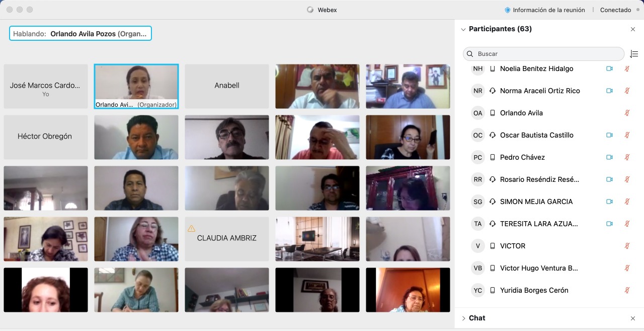Toggle mute icon for VICTOR
This screenshot has height=331, width=644.
[x=627, y=246]
